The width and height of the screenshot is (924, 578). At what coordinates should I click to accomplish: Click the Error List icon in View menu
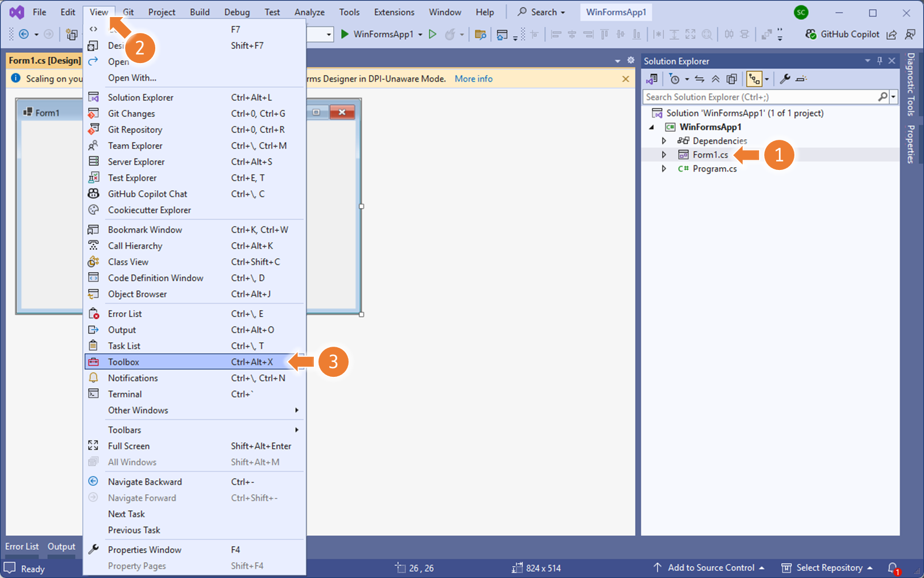pos(94,314)
